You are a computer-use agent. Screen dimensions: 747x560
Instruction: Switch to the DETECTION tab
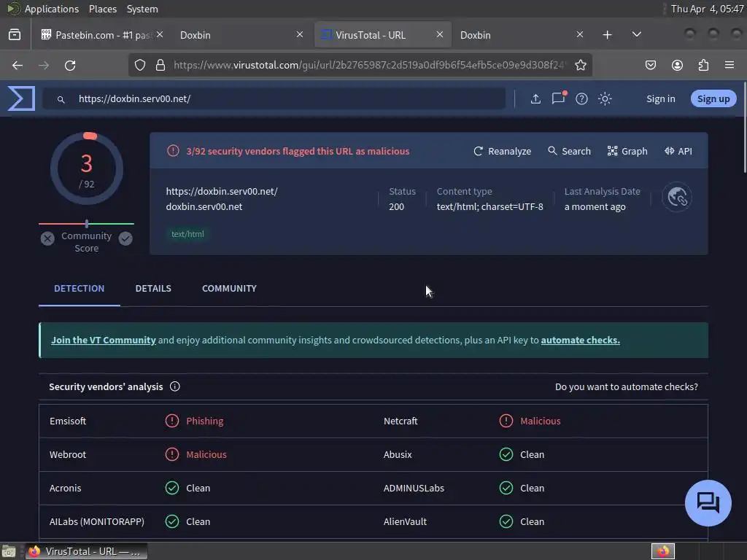pyautogui.click(x=79, y=288)
